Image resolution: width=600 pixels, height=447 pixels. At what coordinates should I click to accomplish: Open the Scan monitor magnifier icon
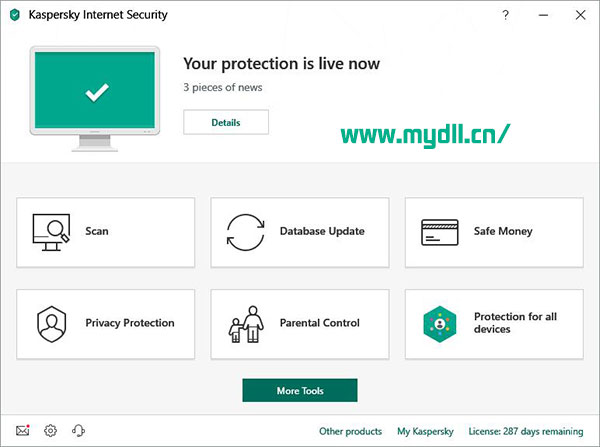[x=51, y=232]
